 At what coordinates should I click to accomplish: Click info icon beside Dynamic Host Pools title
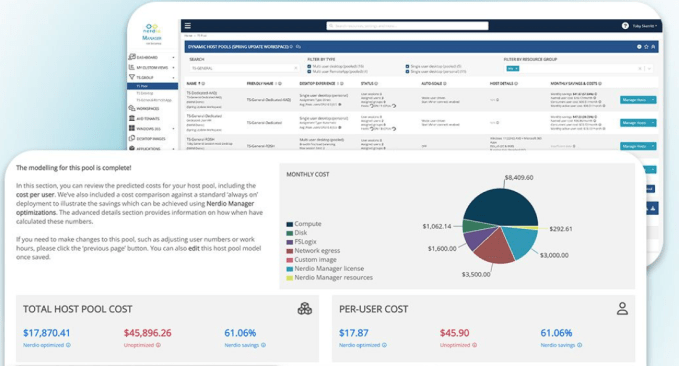[x=291, y=46]
